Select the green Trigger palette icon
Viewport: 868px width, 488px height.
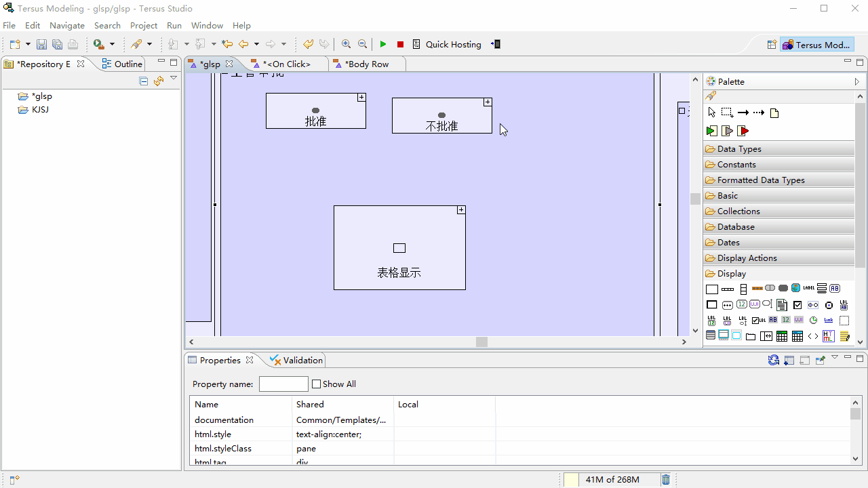tap(711, 131)
